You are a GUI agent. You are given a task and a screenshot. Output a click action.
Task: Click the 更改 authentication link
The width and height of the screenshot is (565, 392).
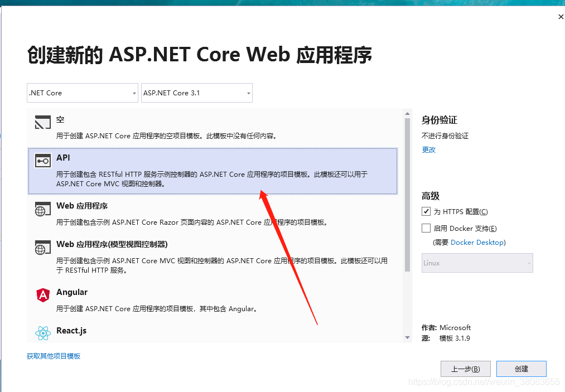click(x=429, y=149)
